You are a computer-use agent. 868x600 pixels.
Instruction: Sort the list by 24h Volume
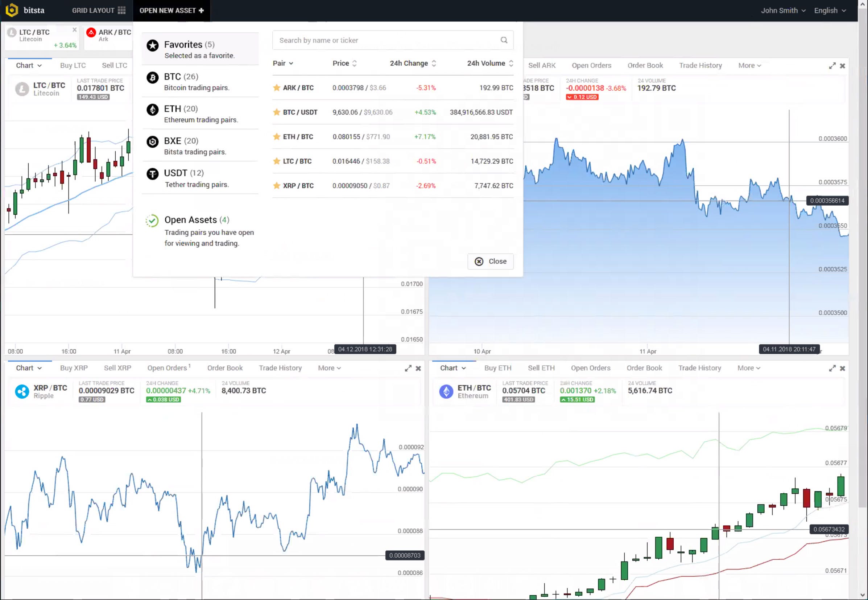pos(490,63)
